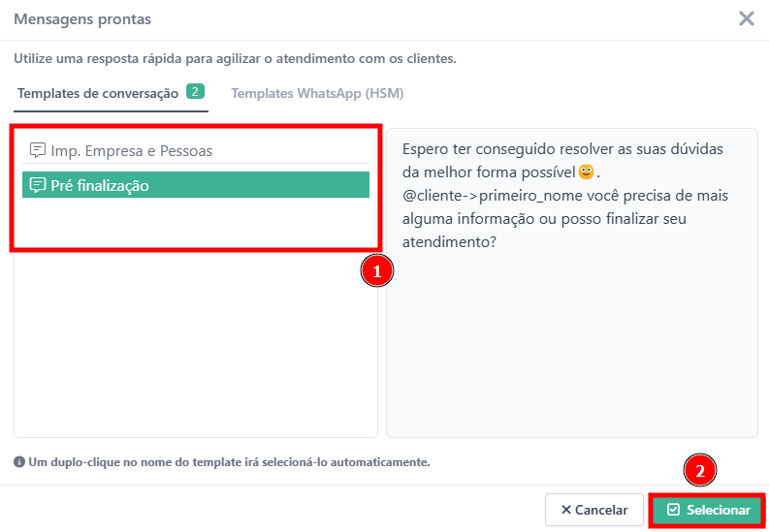This screenshot has width=769, height=532.
Task: Open the Templates WhatsApp (HSM) tab
Action: coord(317,93)
